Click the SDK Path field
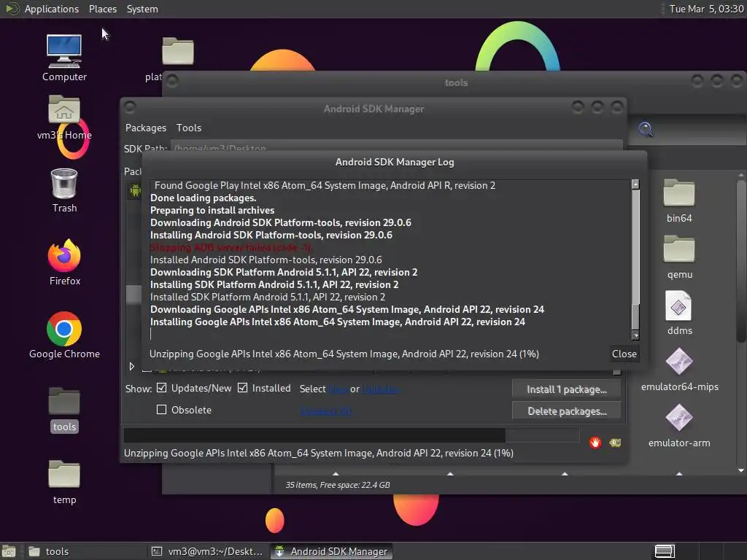 pos(396,146)
